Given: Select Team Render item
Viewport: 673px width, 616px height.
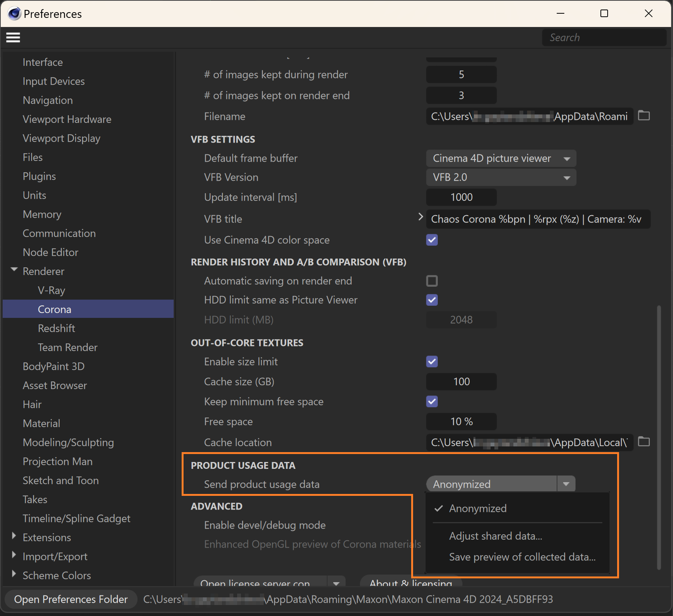Looking at the screenshot, I should click(x=68, y=348).
